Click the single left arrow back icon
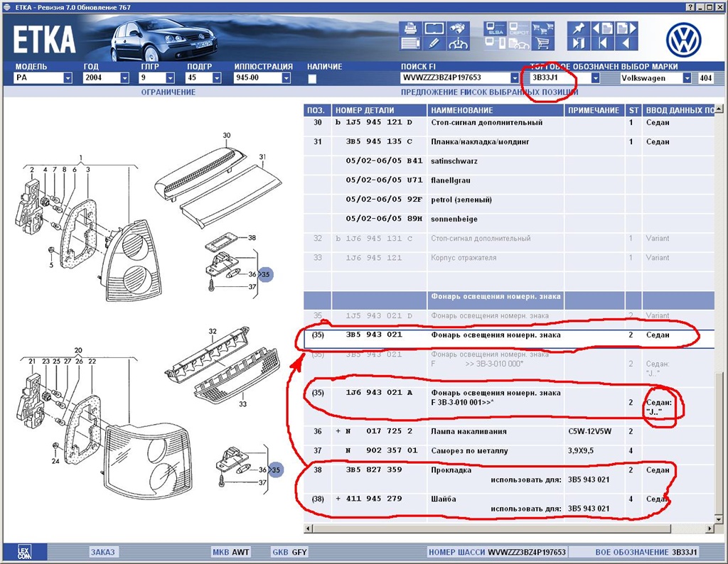The image size is (728, 564). [x=626, y=43]
